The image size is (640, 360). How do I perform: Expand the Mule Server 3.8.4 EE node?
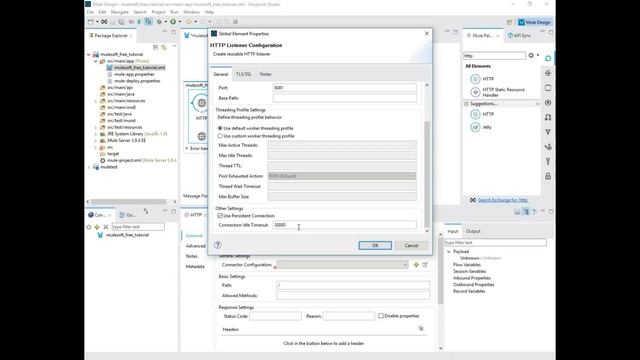point(96,140)
